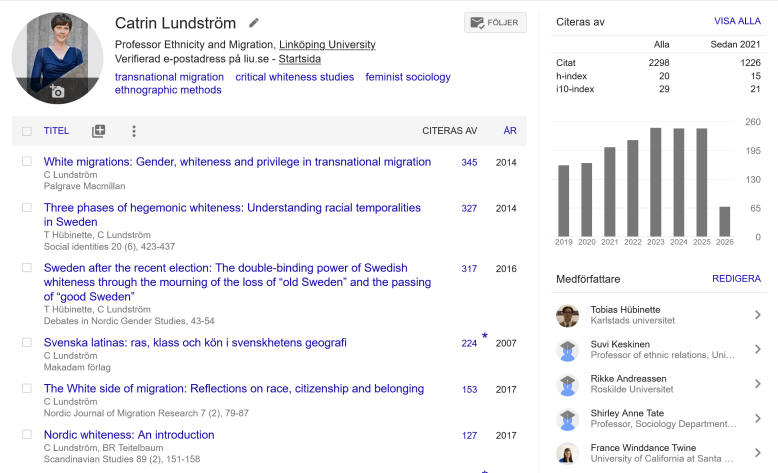This screenshot has width=778, height=473.
Task: Click the 2025 citation bar in chart
Action: [702, 182]
